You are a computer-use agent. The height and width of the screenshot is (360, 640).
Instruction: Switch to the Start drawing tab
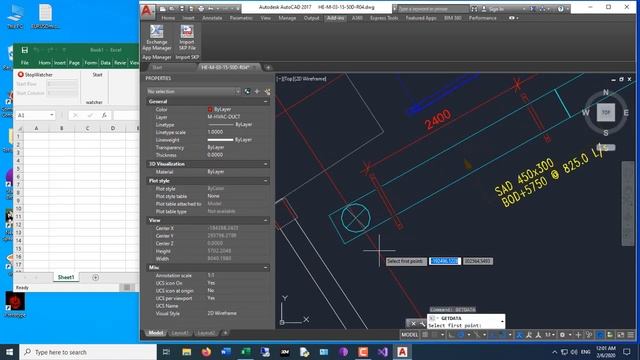click(157, 67)
